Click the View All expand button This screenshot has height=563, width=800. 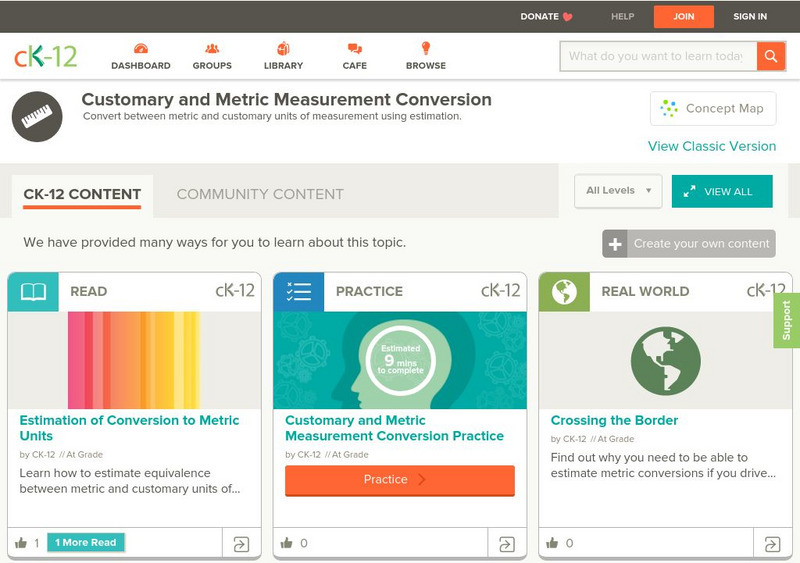pyautogui.click(x=722, y=191)
